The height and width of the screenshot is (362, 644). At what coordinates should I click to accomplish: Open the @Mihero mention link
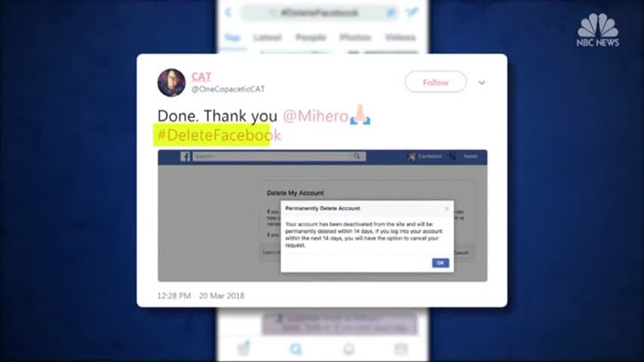[x=315, y=116]
